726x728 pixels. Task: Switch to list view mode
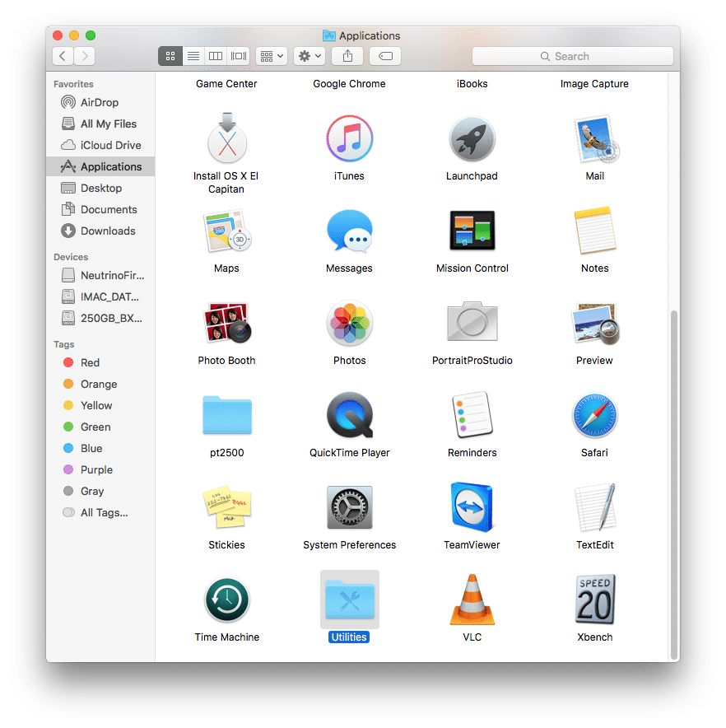(193, 56)
